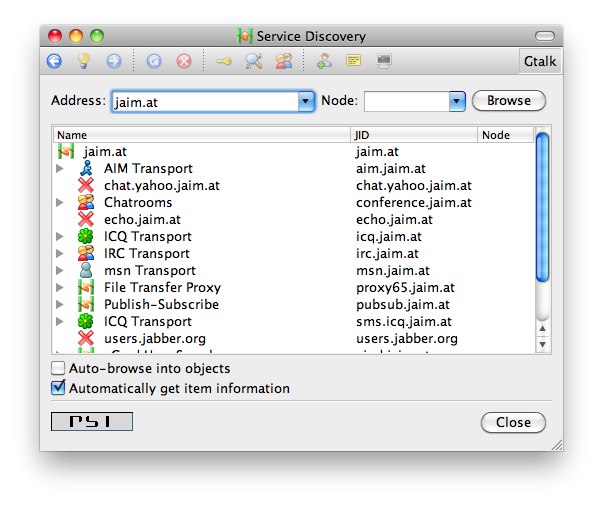Sort by the JID column header
Screen dimensions: 603x506
414,135
